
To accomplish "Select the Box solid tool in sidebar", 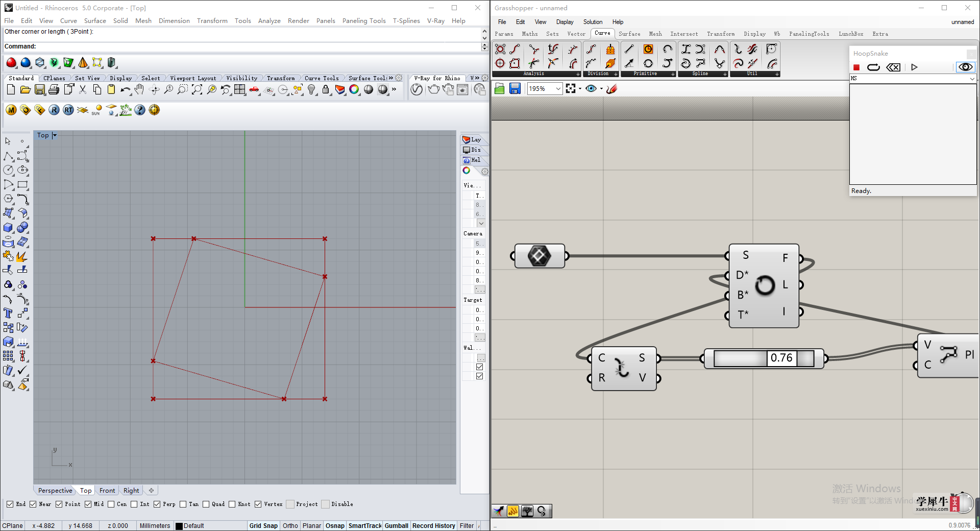I will (8, 227).
